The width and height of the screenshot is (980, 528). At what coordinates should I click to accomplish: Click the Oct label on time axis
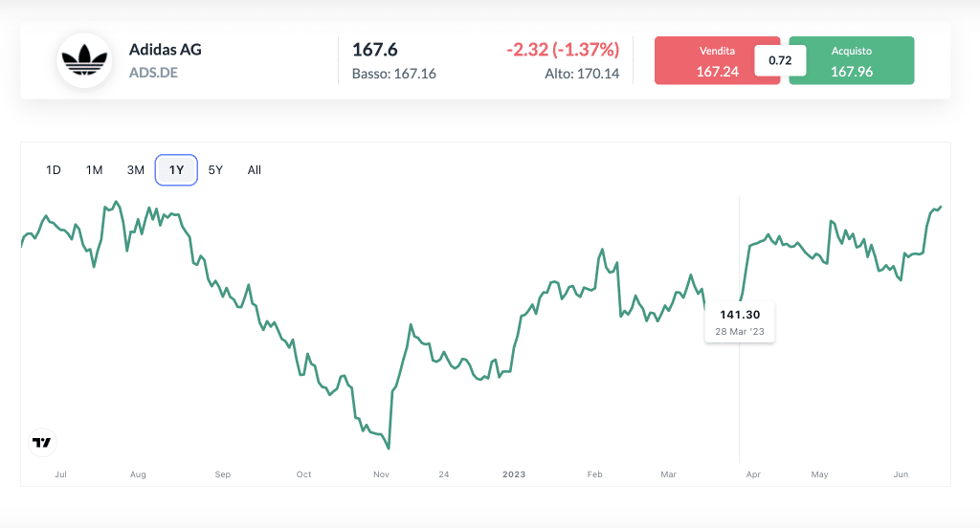(x=303, y=474)
